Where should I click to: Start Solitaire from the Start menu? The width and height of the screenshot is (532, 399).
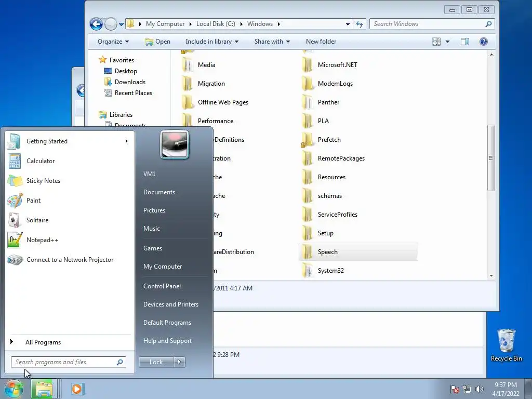(x=70, y=220)
